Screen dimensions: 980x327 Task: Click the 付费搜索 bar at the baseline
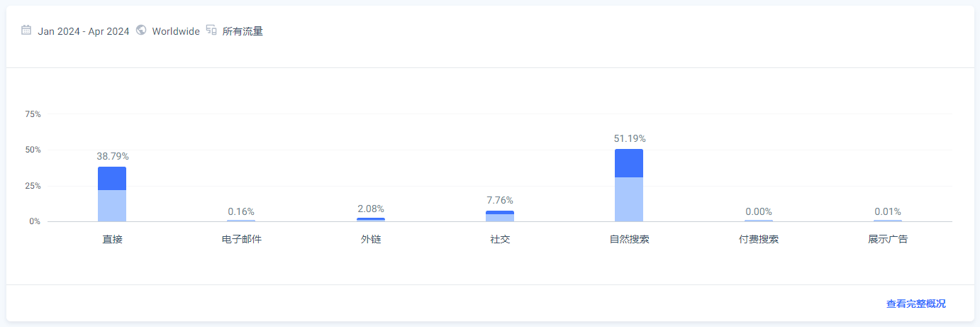[x=759, y=221]
